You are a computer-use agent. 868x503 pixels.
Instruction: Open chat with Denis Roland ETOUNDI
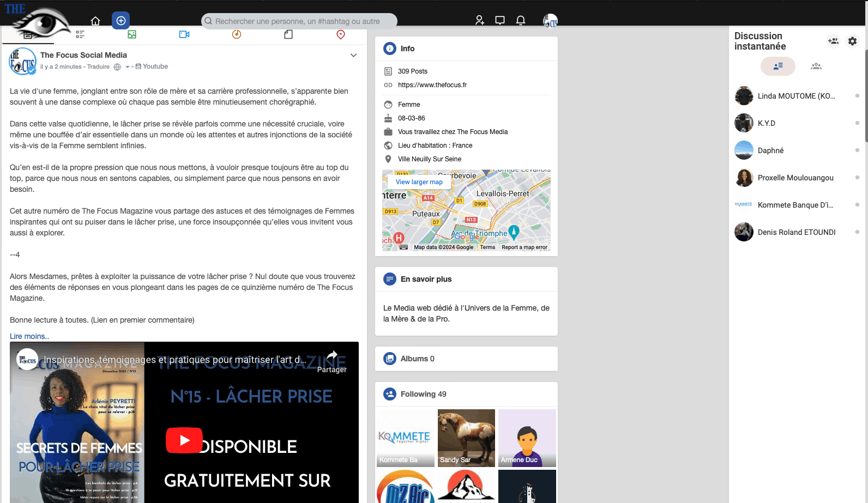coord(797,232)
